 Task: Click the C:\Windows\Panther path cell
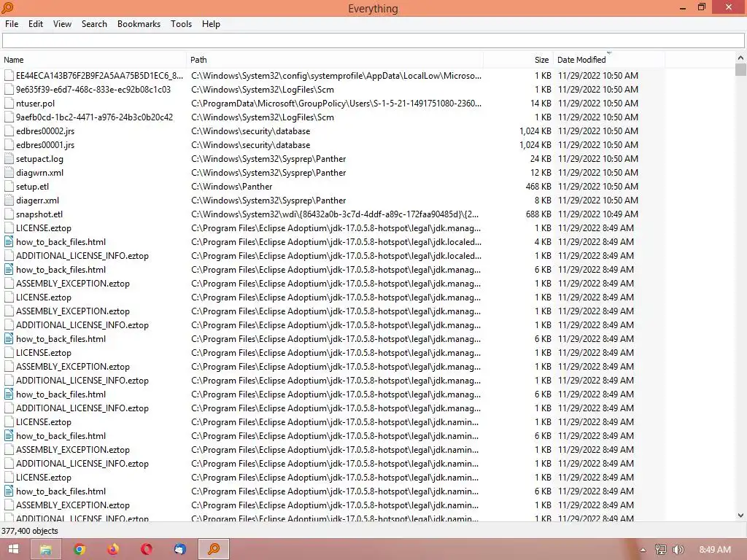click(x=231, y=186)
